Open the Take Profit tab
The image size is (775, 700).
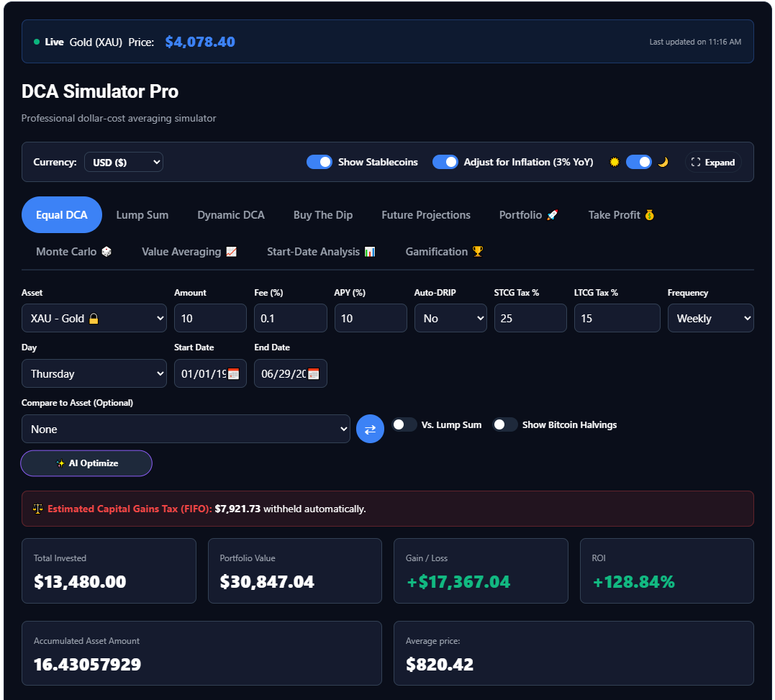tap(621, 215)
